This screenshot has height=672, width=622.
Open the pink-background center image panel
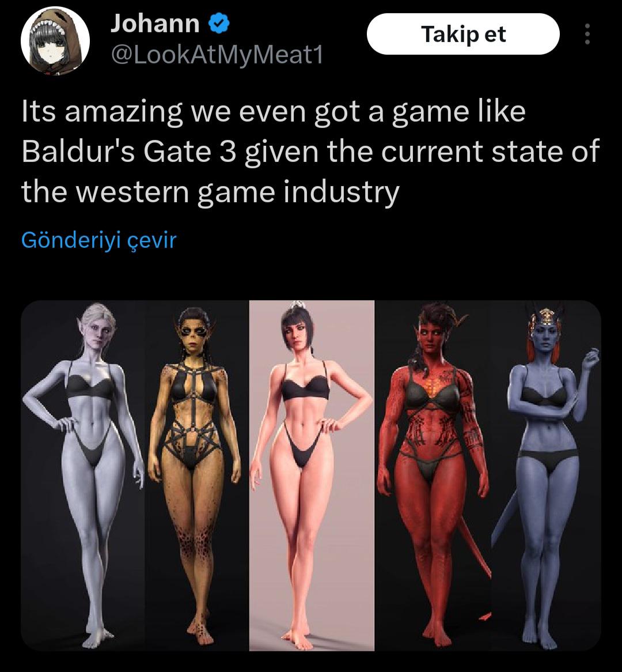point(312,475)
